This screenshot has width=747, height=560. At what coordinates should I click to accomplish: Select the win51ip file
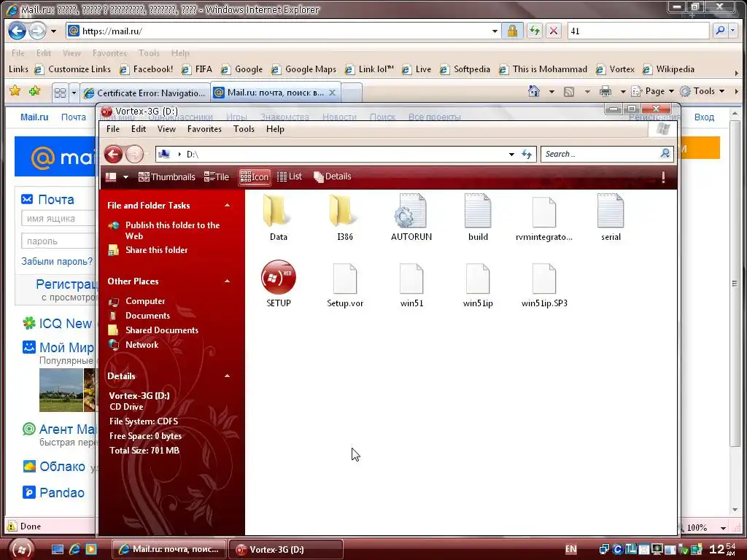tap(478, 284)
